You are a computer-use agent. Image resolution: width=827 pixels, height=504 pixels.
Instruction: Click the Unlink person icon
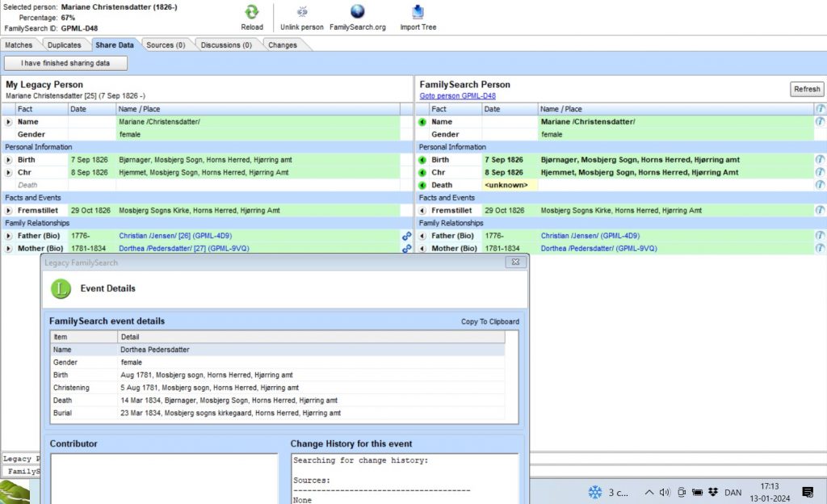302,12
